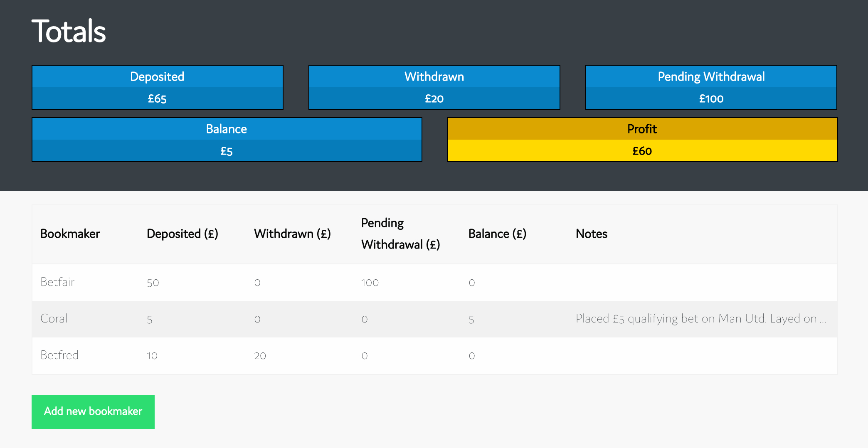Click the £60 profit value

(642, 151)
